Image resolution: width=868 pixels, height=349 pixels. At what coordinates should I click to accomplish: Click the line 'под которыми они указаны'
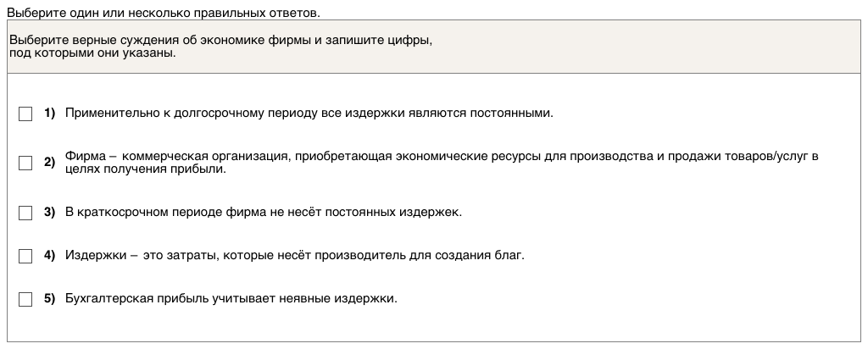[92, 53]
